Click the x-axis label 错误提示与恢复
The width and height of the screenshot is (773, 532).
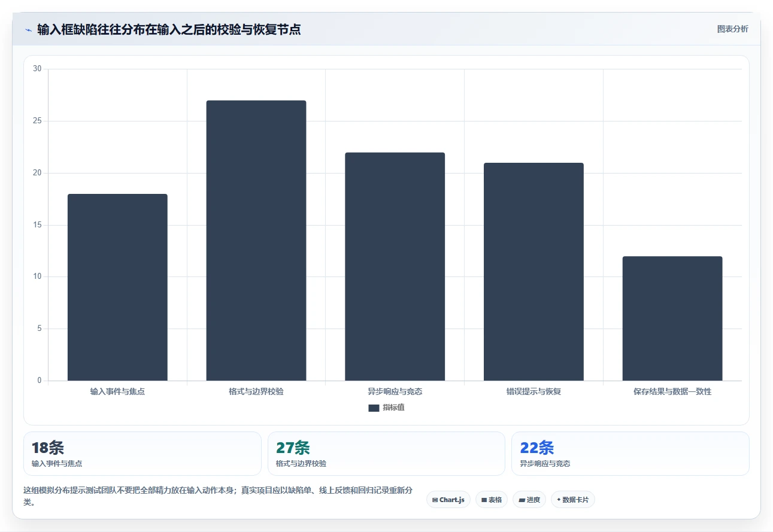(x=533, y=392)
